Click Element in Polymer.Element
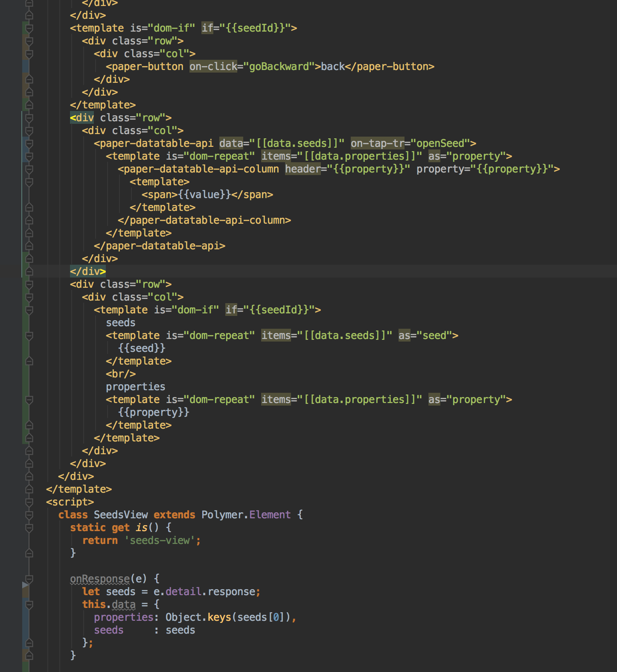This screenshot has height=672, width=617. 270,515
